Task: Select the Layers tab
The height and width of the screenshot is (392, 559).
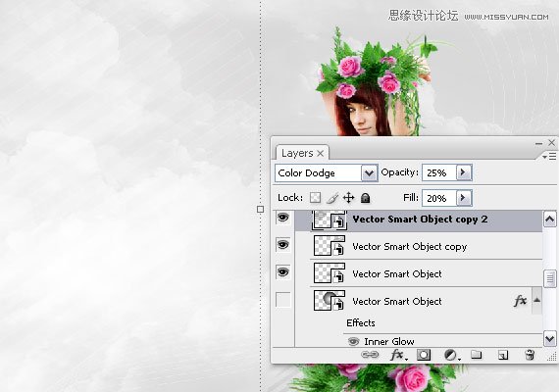Action: click(302, 153)
